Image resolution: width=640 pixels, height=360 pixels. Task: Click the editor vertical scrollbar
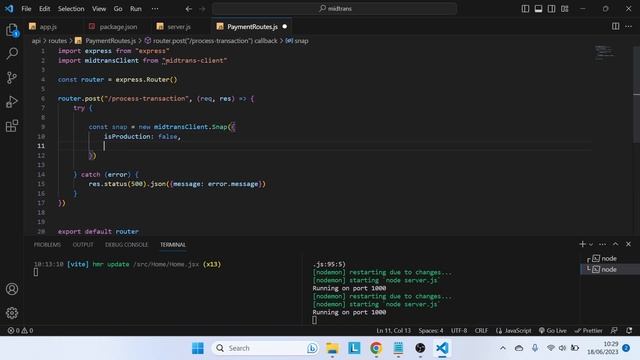636,94
